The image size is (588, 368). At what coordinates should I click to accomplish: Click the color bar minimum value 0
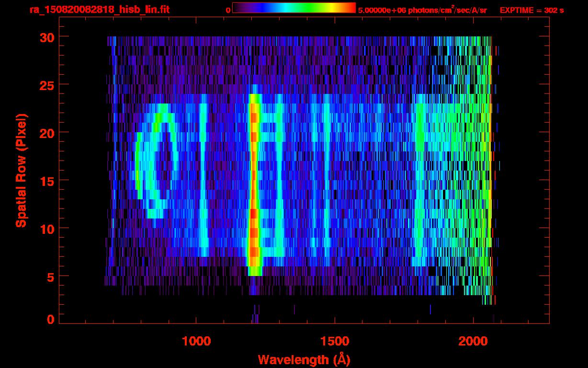tap(228, 11)
